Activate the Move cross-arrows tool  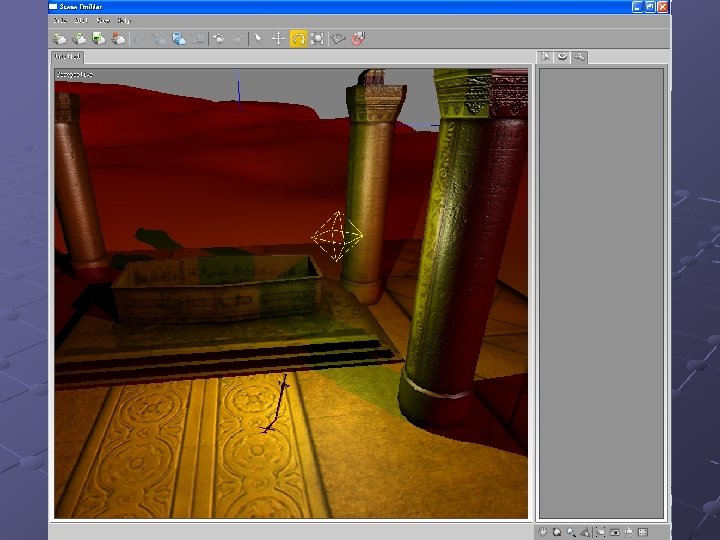pos(278,39)
